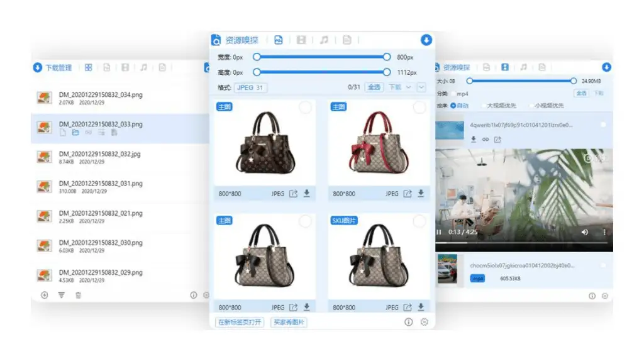Tick the selection circle on the SKU图片 handbag
Image resolution: width=644 pixels, height=361 pixels.
click(x=419, y=221)
